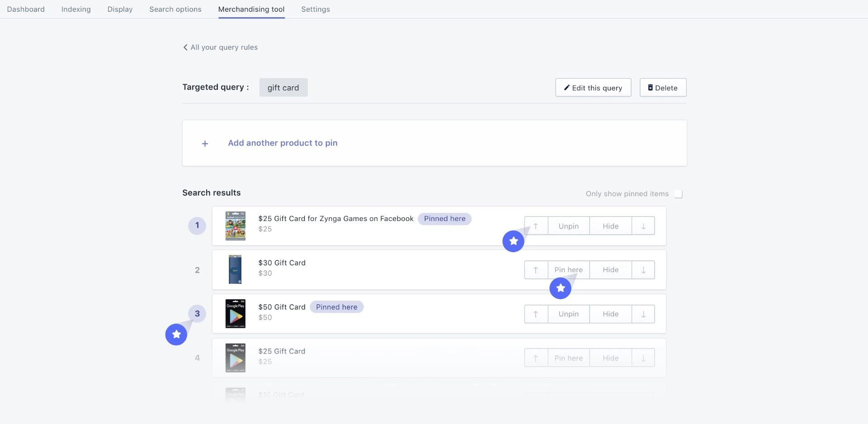Open the Settings tab
The width and height of the screenshot is (868, 424).
click(315, 9)
